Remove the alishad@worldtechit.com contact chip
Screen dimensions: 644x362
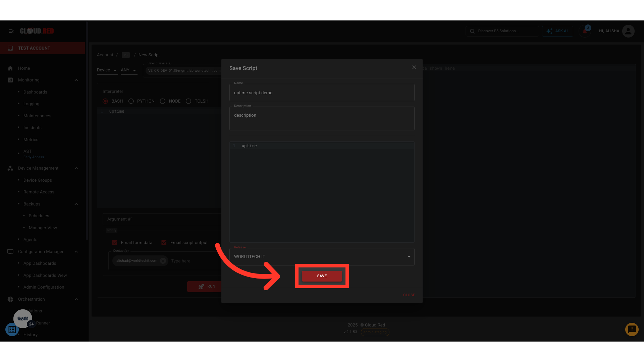(163, 261)
